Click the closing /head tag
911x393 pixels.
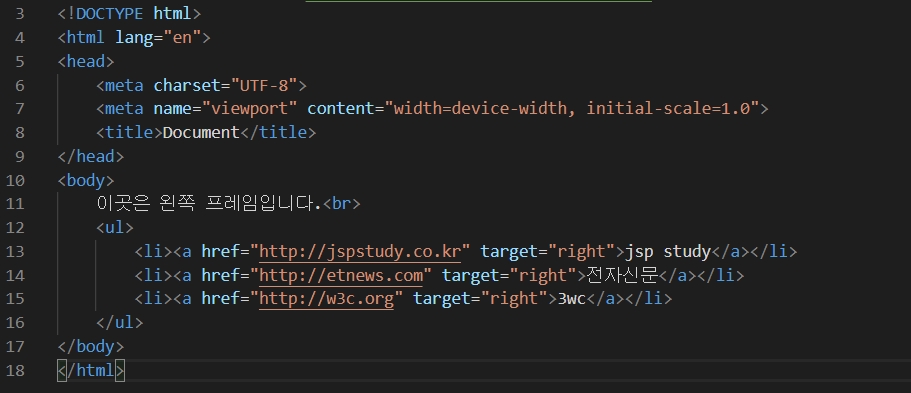coord(91,156)
